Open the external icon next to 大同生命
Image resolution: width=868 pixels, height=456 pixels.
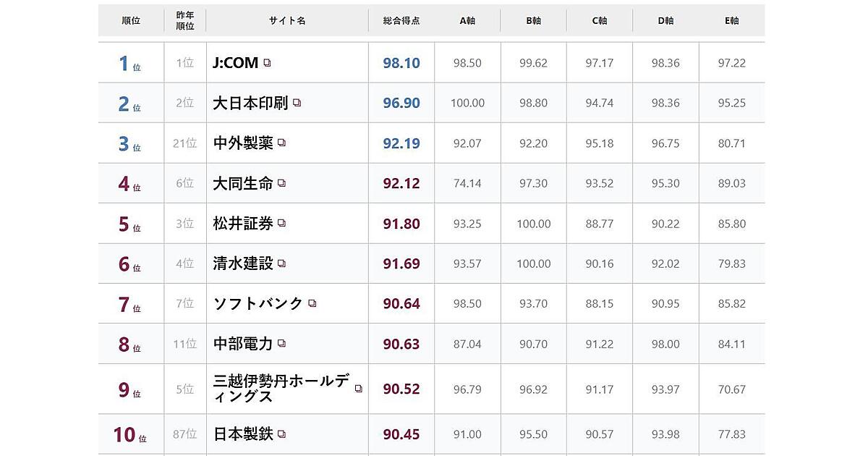[282, 184]
